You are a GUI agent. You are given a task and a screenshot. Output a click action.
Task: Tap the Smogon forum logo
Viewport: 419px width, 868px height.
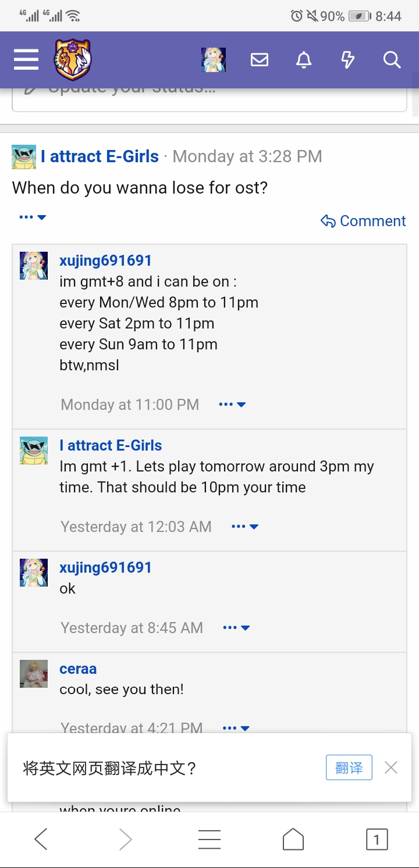[73, 59]
